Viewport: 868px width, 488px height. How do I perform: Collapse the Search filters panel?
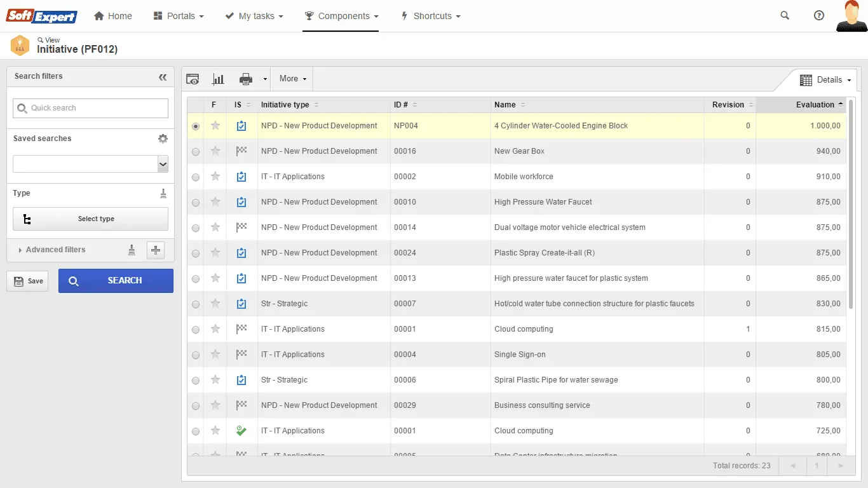pos(163,77)
